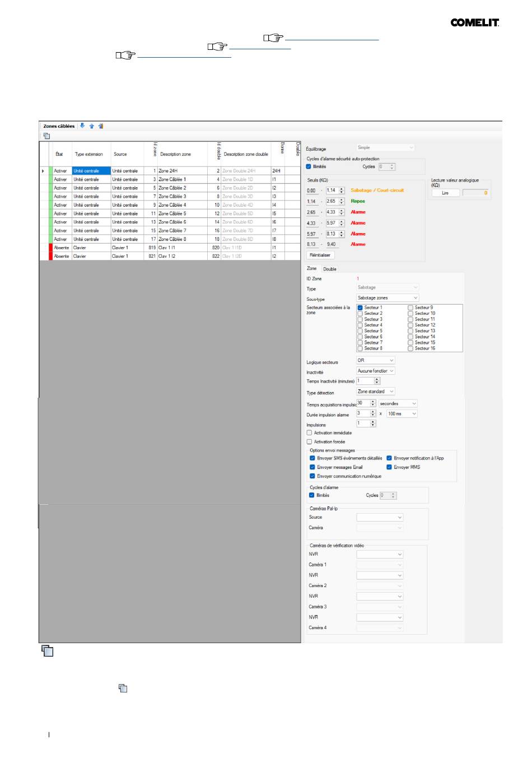Screen dimensions: 532x758
Task: Select the row arrow indicator of Zone 24H
Action: tap(43, 171)
